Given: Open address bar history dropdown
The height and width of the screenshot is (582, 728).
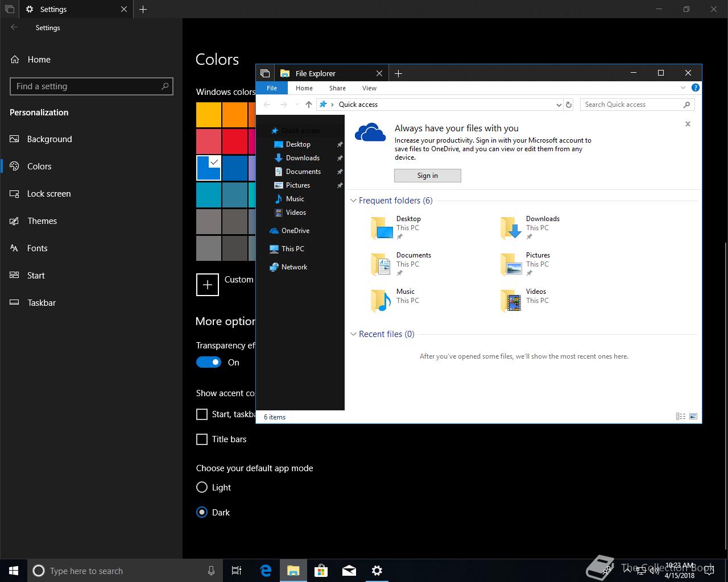Looking at the screenshot, I should pyautogui.click(x=559, y=105).
